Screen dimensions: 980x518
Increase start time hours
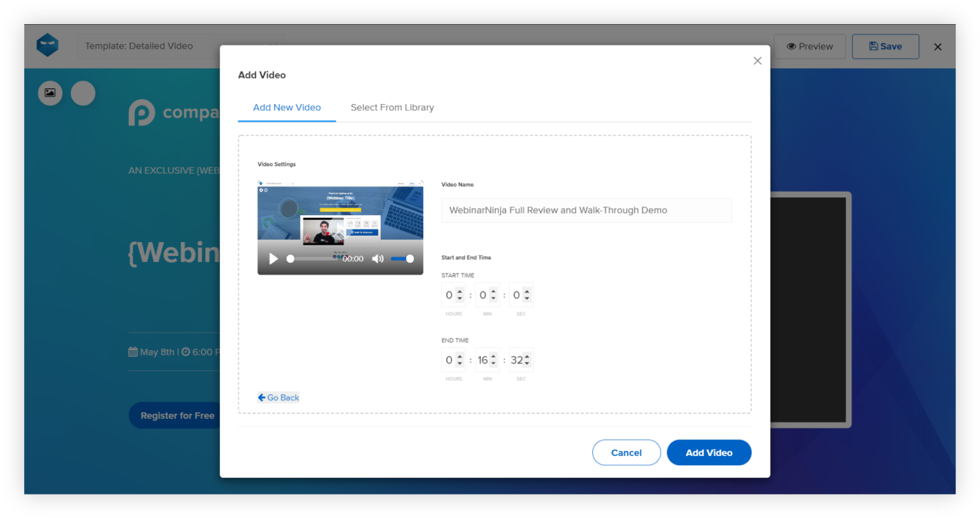tap(460, 291)
